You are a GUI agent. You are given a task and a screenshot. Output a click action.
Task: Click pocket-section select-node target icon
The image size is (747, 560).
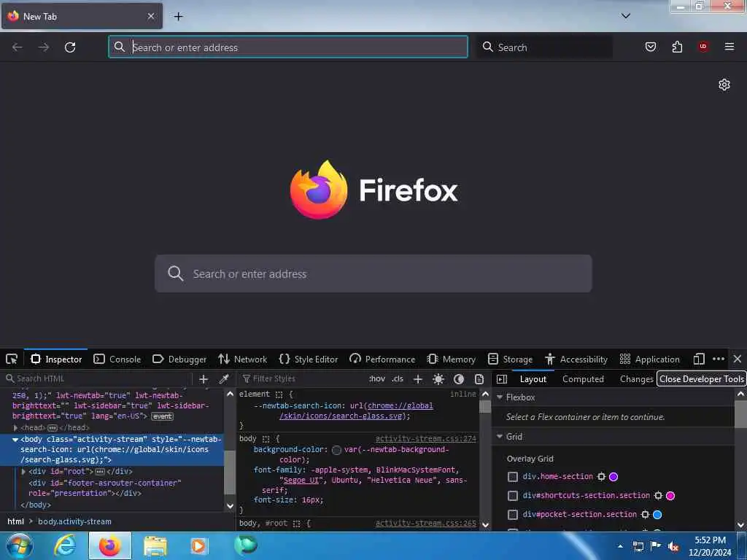tap(646, 515)
